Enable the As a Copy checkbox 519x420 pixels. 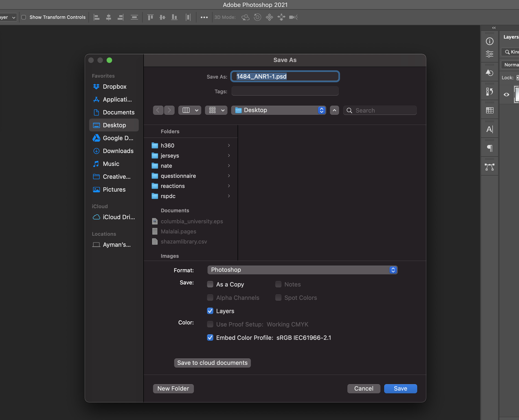click(x=210, y=284)
